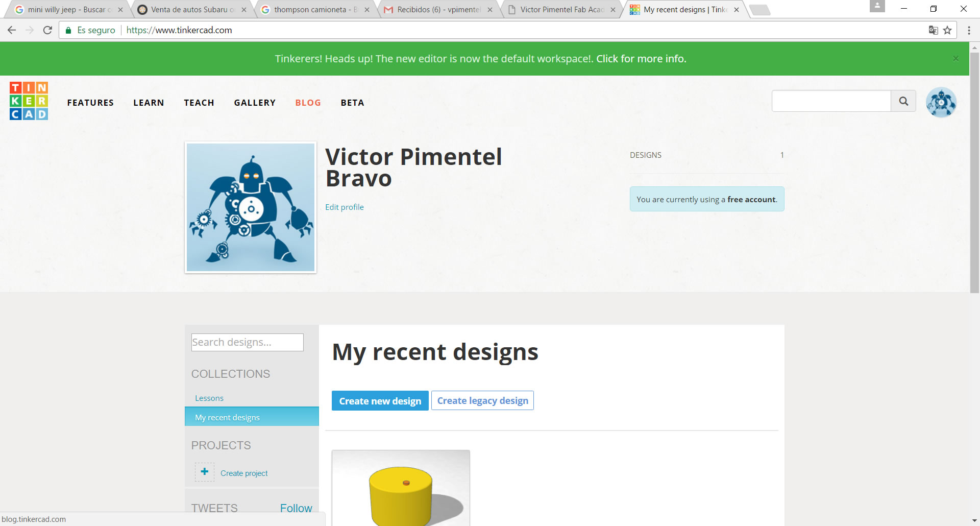Click 'Click for more info' in banner

click(641, 59)
